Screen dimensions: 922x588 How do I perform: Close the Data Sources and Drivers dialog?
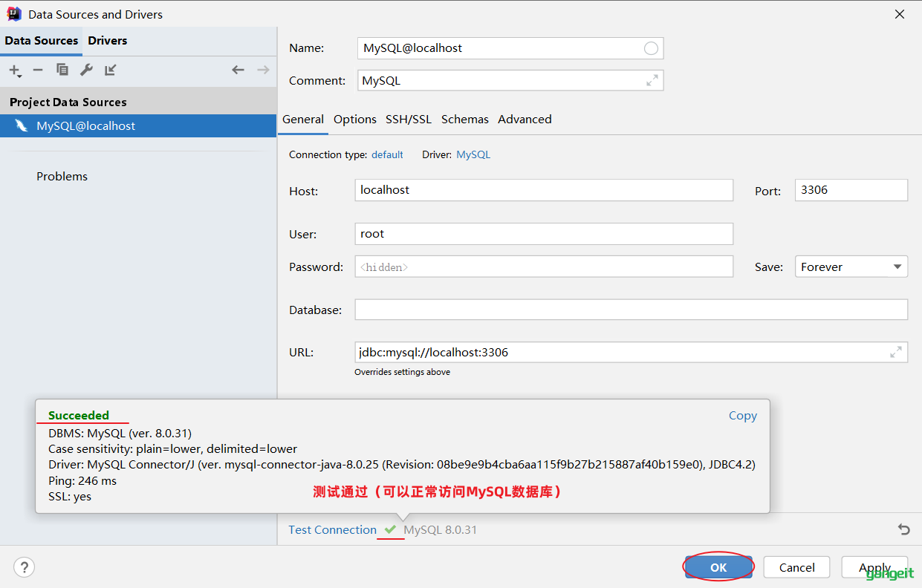900,14
